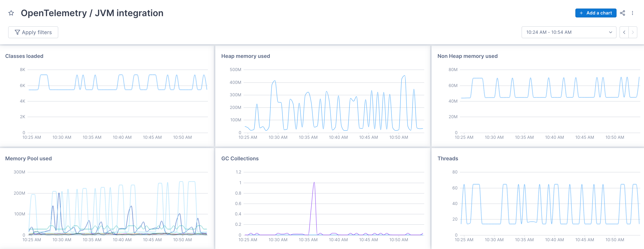
Task: Click the Non Heap memory used title
Action: click(467, 56)
